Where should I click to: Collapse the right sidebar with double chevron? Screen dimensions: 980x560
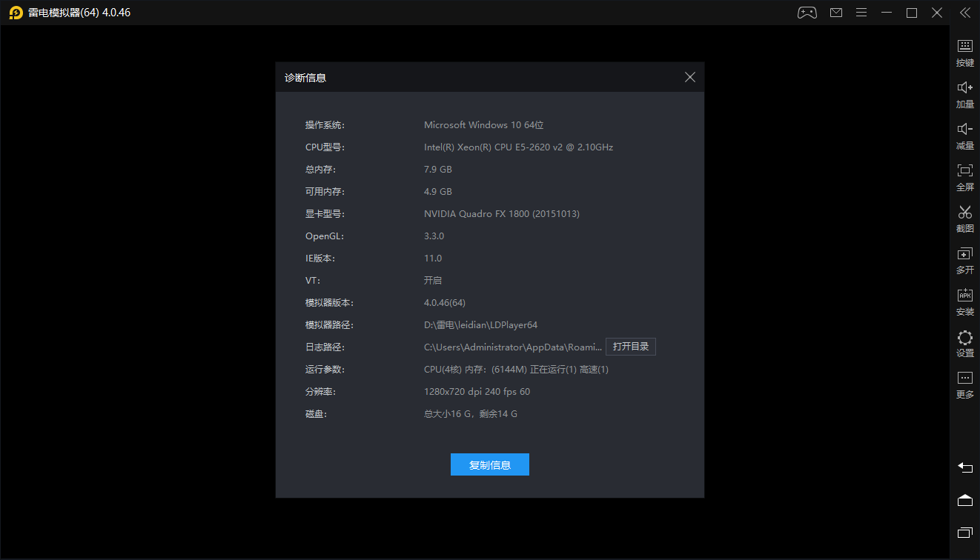point(964,13)
